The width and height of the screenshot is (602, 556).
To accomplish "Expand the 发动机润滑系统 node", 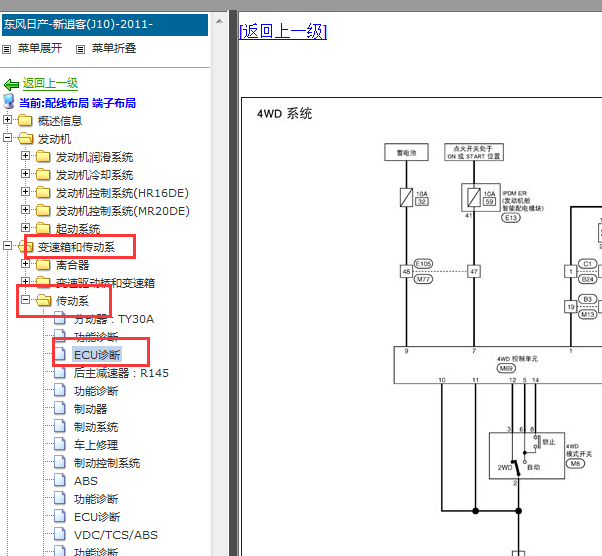I will pos(25,156).
